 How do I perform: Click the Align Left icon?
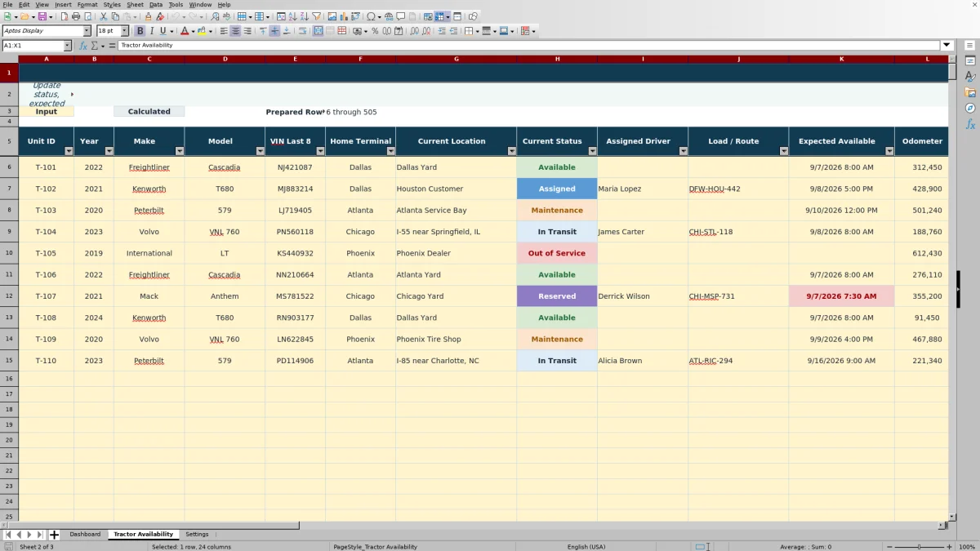pos(223,31)
